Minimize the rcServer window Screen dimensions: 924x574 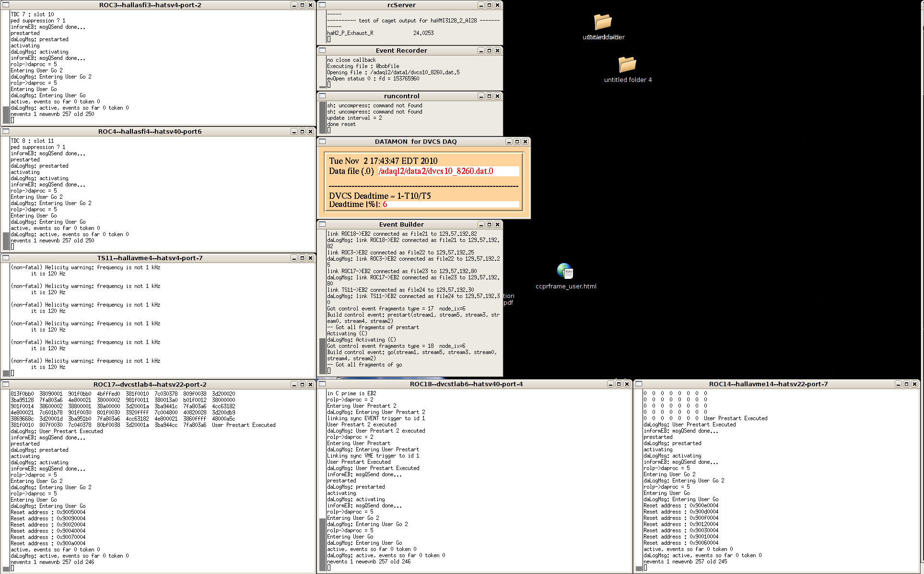481,5
